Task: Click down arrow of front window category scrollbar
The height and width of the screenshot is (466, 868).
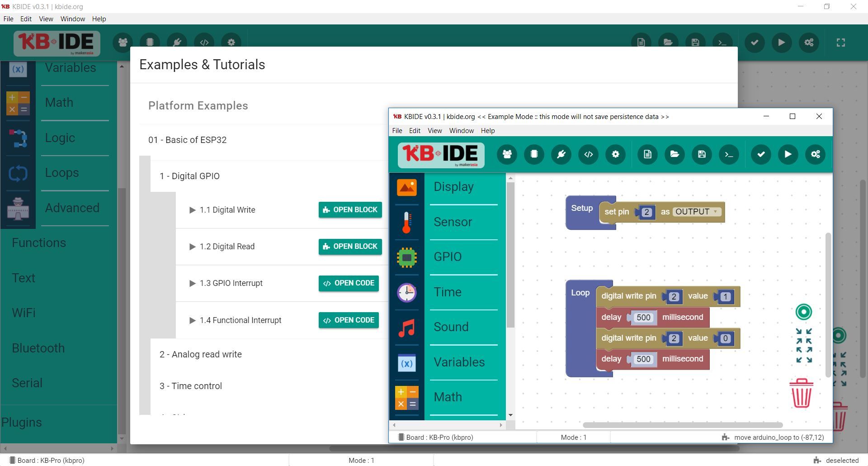Action: (x=510, y=415)
